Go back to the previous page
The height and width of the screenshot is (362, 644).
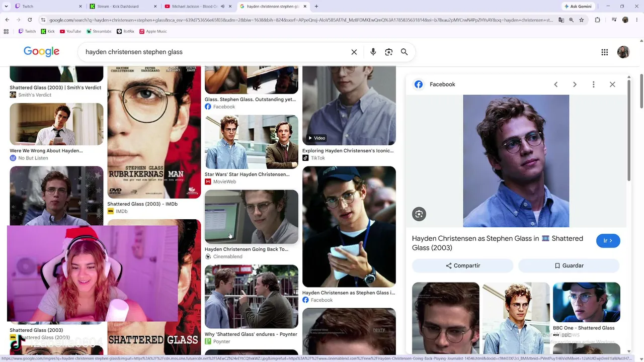click(7, 20)
